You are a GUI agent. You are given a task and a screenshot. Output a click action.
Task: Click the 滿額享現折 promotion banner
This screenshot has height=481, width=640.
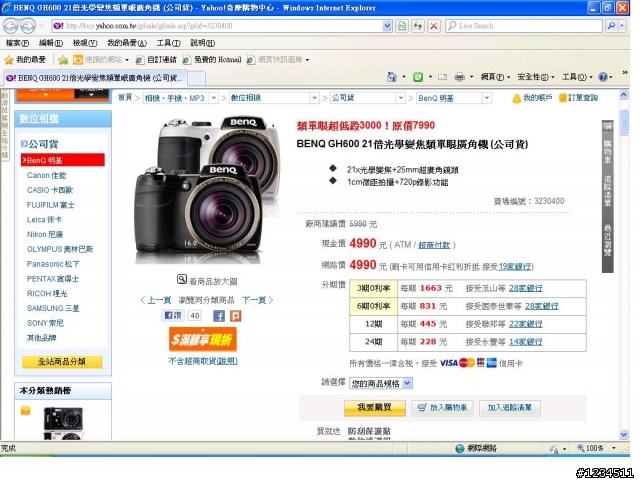[203, 339]
